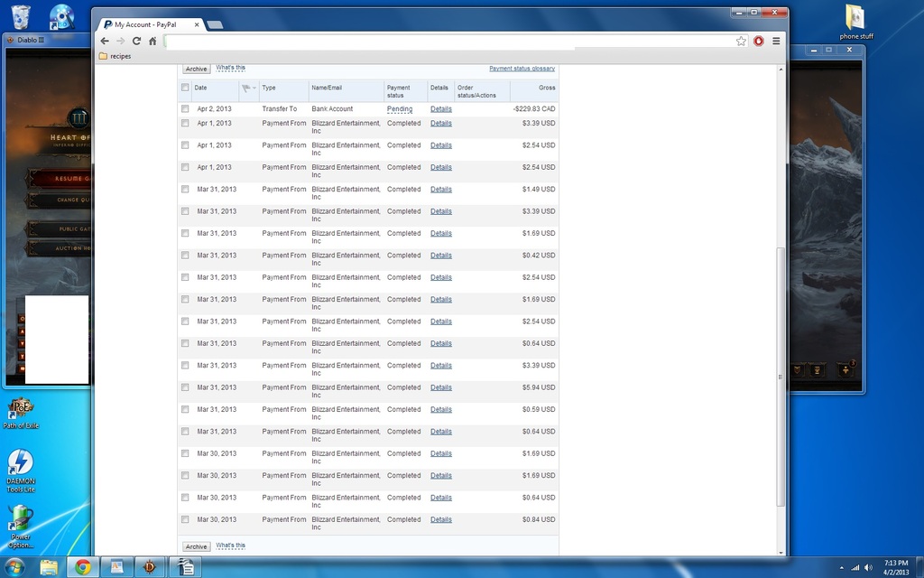Click the Payment status glossary link
The width and height of the screenshot is (924, 578).
click(521, 69)
